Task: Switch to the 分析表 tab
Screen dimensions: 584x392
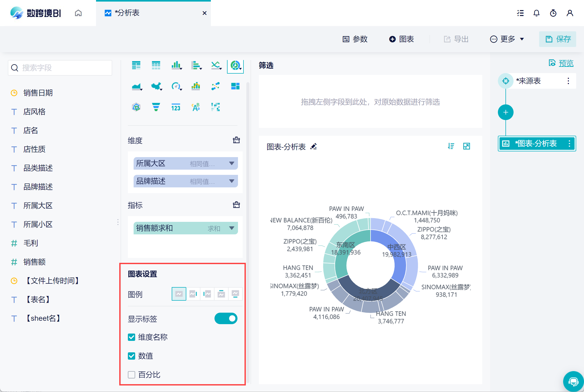Action: coord(127,13)
